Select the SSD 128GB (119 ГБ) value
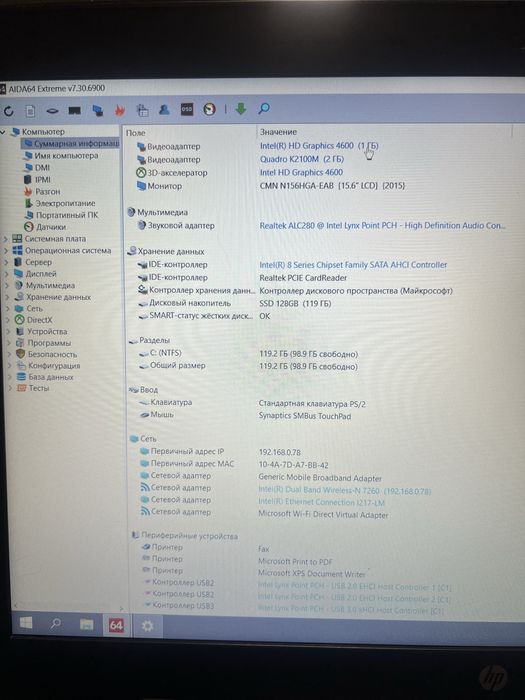The width and height of the screenshot is (525, 700). 295,304
